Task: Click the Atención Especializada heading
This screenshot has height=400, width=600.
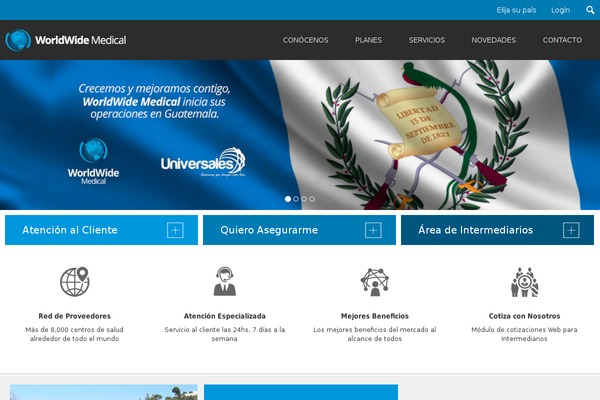Action: click(x=225, y=316)
